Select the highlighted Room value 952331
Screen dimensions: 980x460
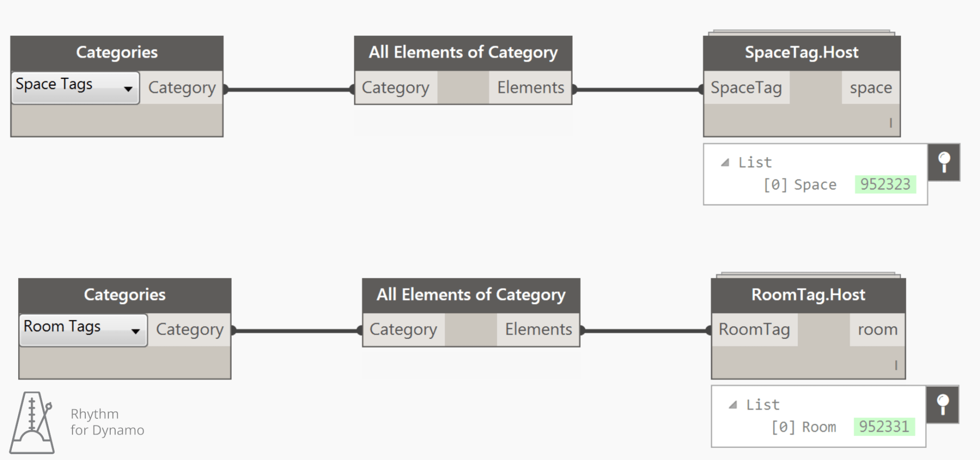(x=883, y=427)
